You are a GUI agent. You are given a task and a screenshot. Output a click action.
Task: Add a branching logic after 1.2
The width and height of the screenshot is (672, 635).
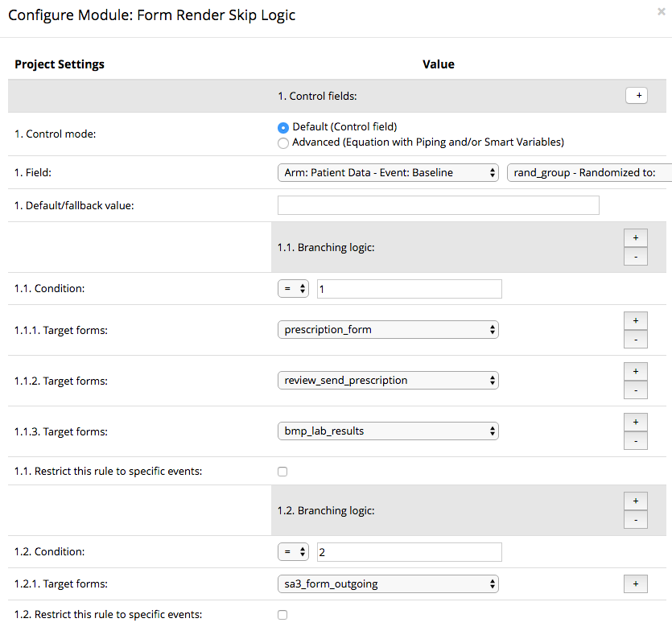click(x=636, y=501)
